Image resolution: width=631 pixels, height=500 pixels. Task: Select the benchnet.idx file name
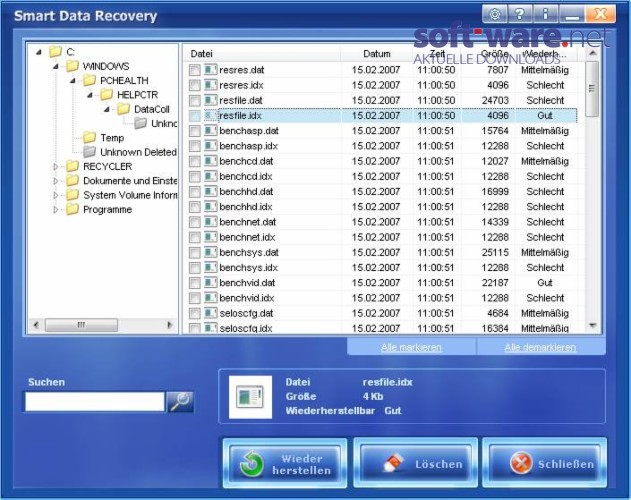(x=247, y=237)
